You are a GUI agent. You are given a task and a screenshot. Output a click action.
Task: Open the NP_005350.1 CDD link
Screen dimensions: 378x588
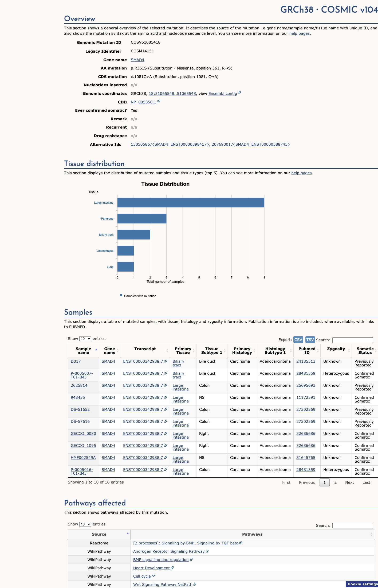point(143,102)
